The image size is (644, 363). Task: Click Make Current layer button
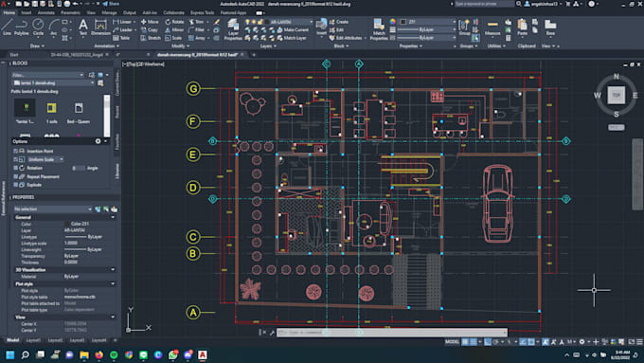pos(293,30)
